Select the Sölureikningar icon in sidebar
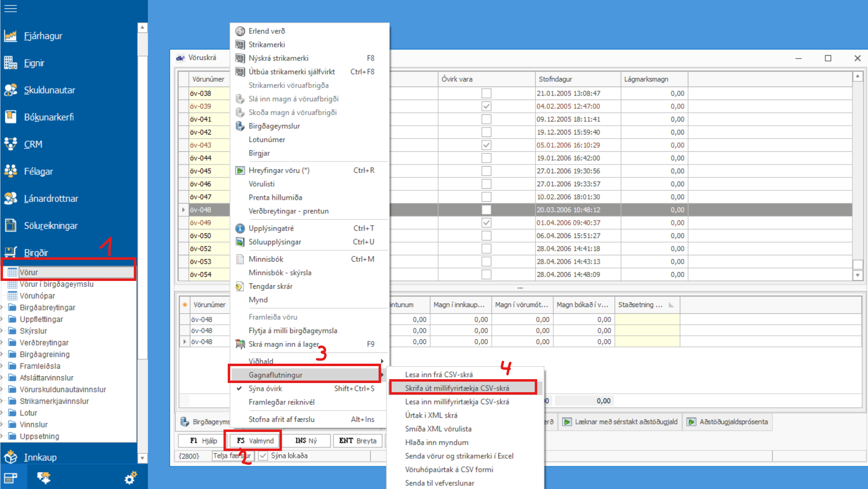This screenshot has width=868, height=489. tap(11, 225)
